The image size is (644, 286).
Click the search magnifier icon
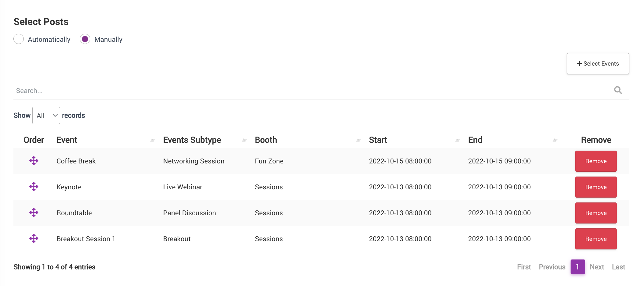click(618, 90)
